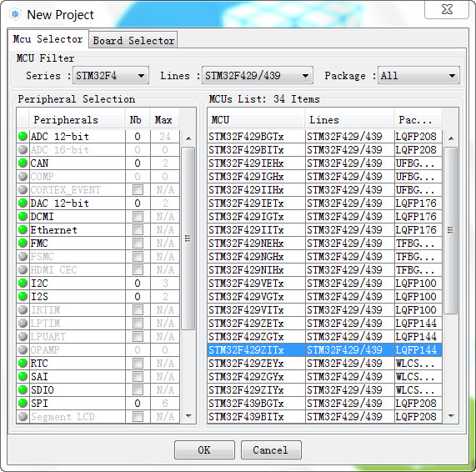
Task: Open the Lines dropdown showing STM32F429/439
Action: (258, 75)
